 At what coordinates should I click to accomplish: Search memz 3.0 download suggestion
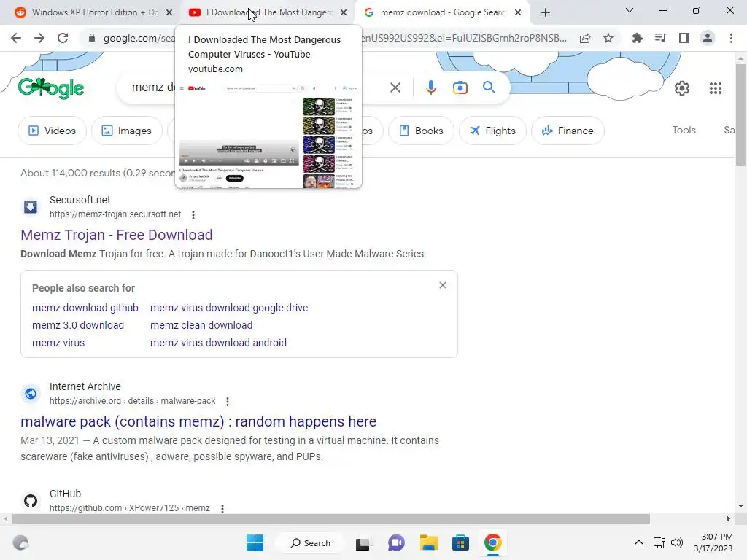pyautogui.click(x=78, y=325)
